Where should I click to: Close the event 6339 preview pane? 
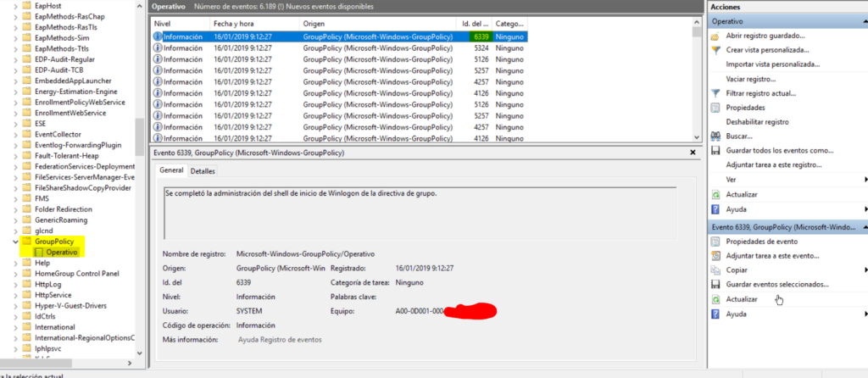point(693,153)
